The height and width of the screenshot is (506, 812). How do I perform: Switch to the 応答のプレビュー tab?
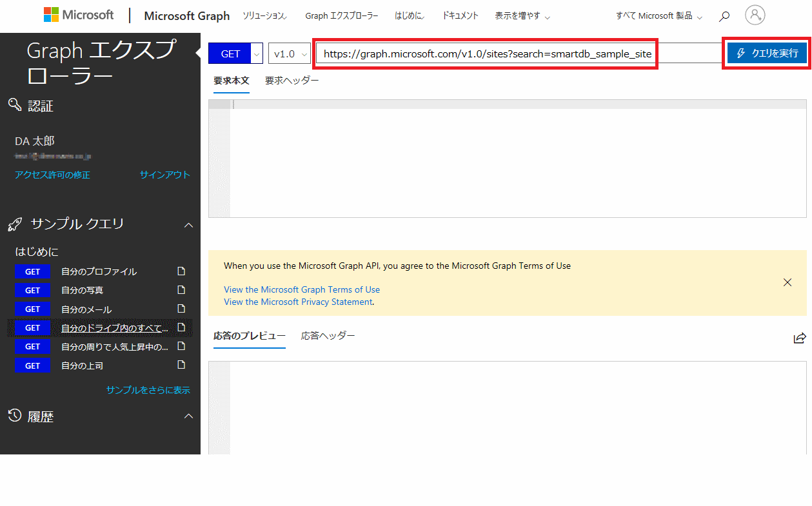pos(250,336)
